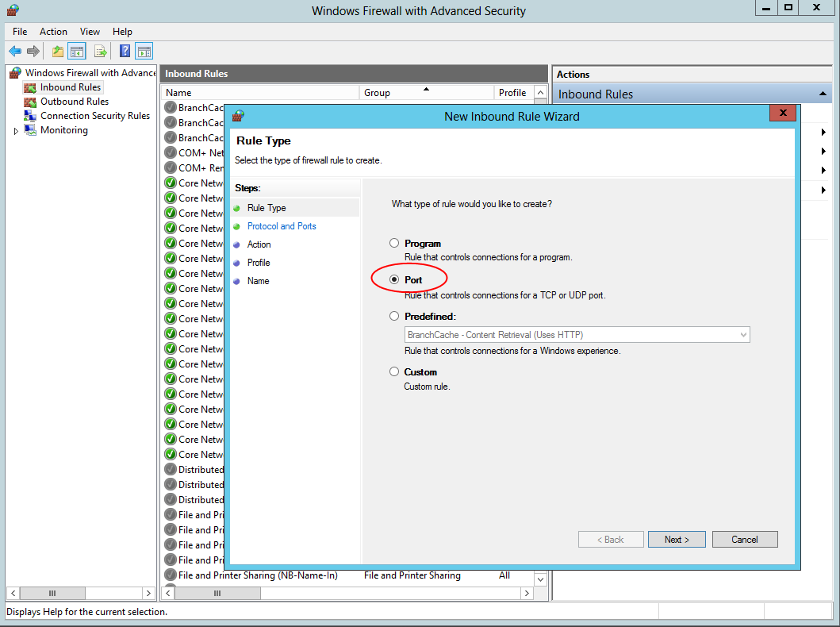The width and height of the screenshot is (840, 627).
Task: Jump to the Protocol and Ports step link
Action: click(x=282, y=226)
